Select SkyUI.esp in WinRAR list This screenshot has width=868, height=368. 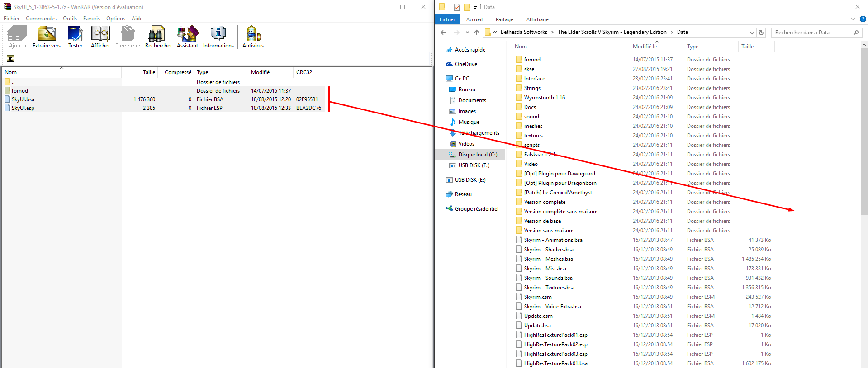click(x=164, y=108)
